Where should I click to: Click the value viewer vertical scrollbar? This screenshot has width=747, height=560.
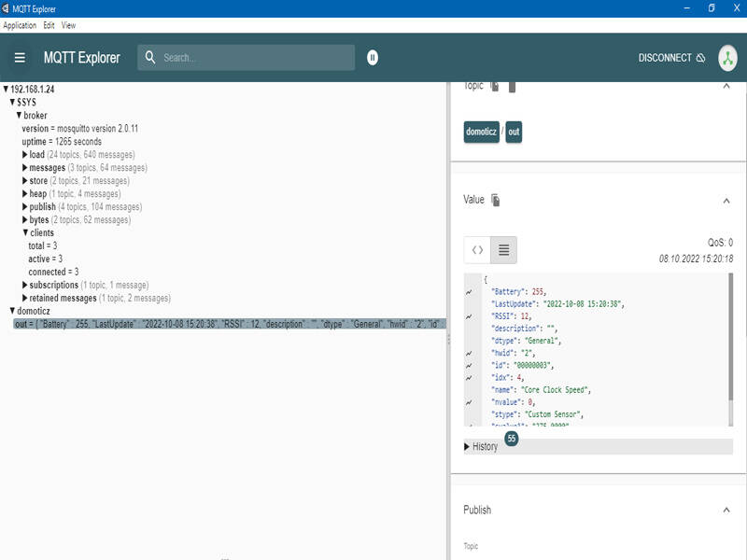[x=730, y=338]
